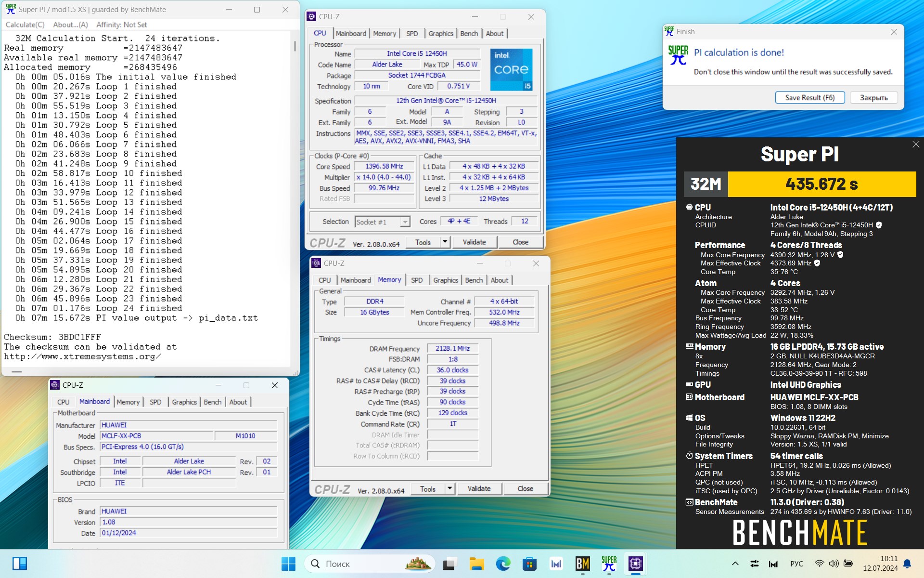Click Закрыть button in Finish dialog
This screenshot has width=924, height=578.
[x=874, y=97]
